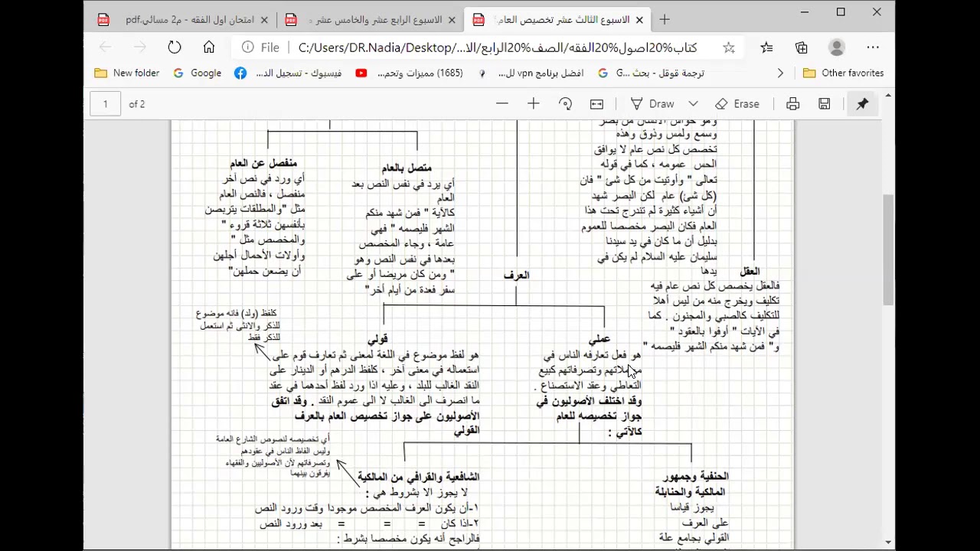
Task: Zoom in on the PDF
Action: 534,104
